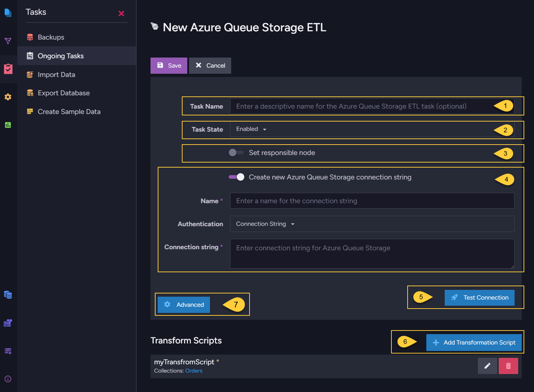Click the Backups icon in the Tasks menu
Viewport: 534px width, 392px height.
tap(30, 37)
